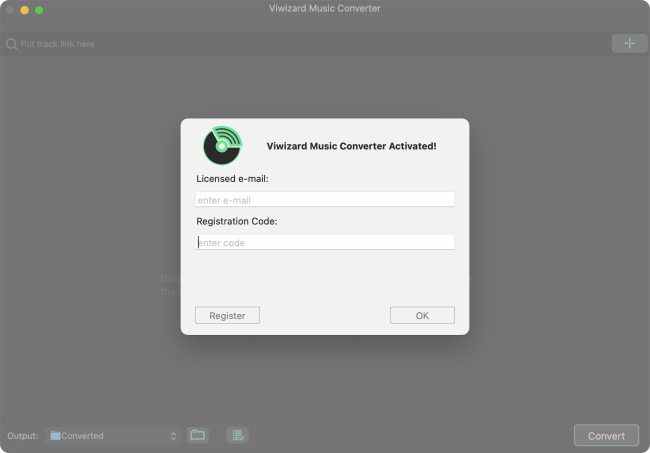Click the 'Registration Code:' label
The height and width of the screenshot is (453, 650).
point(237,221)
